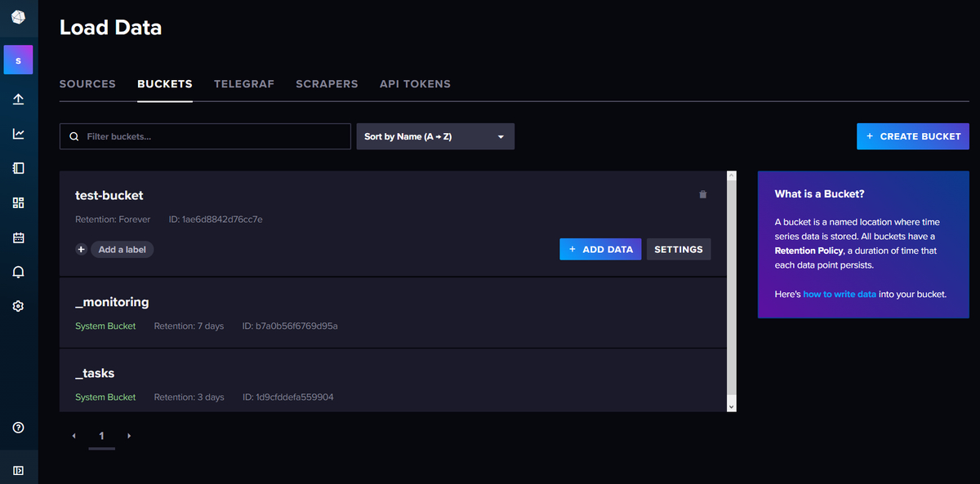Viewport: 980px width, 484px height.
Task: Delete test-bucket with trash icon
Action: click(702, 194)
